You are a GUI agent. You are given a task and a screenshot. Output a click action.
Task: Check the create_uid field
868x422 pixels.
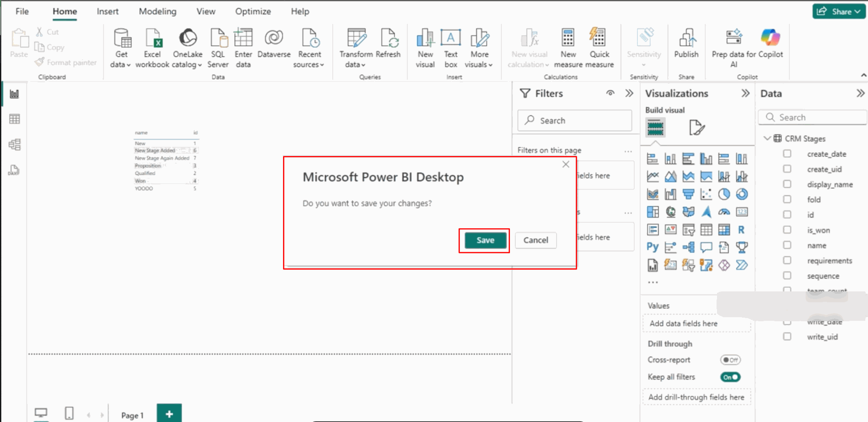point(787,169)
